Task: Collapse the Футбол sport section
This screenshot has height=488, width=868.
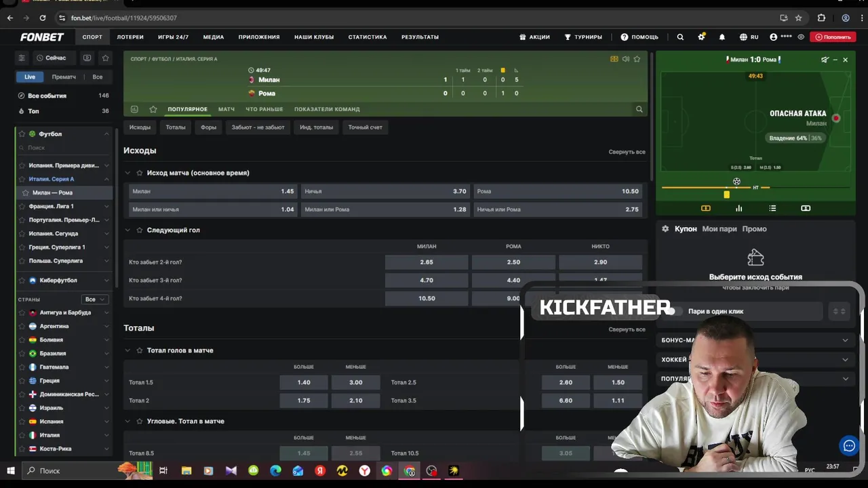Action: pos(106,134)
